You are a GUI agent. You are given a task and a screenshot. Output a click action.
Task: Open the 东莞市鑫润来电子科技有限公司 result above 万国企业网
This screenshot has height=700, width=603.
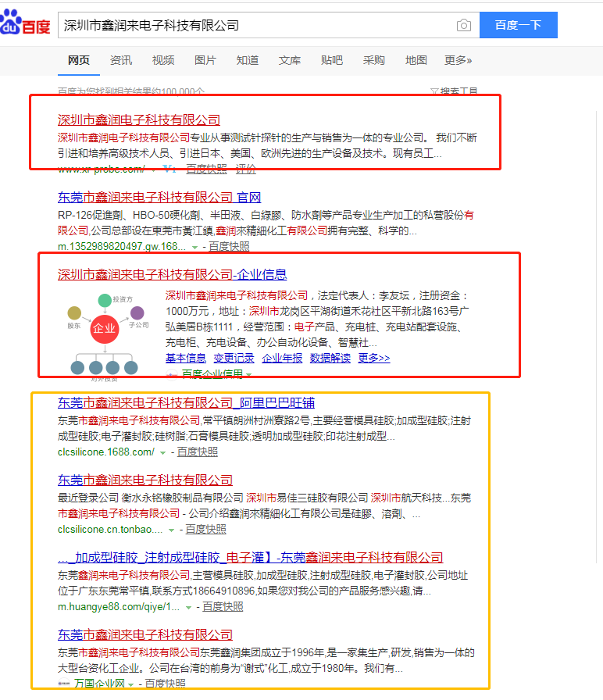pos(145,634)
